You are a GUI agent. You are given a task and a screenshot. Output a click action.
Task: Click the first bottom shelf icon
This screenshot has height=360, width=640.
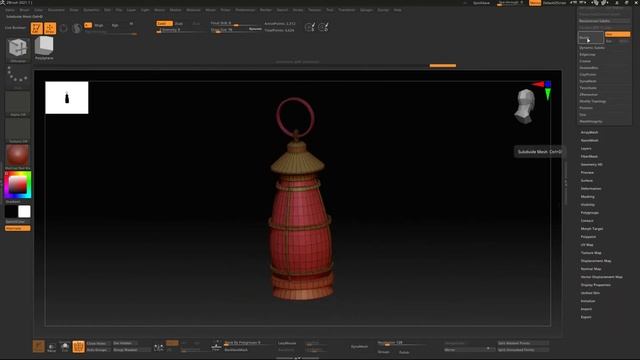point(38,346)
